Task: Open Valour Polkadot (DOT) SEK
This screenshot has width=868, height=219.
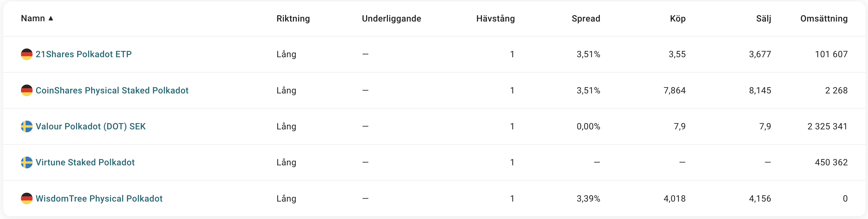Action: tap(91, 126)
